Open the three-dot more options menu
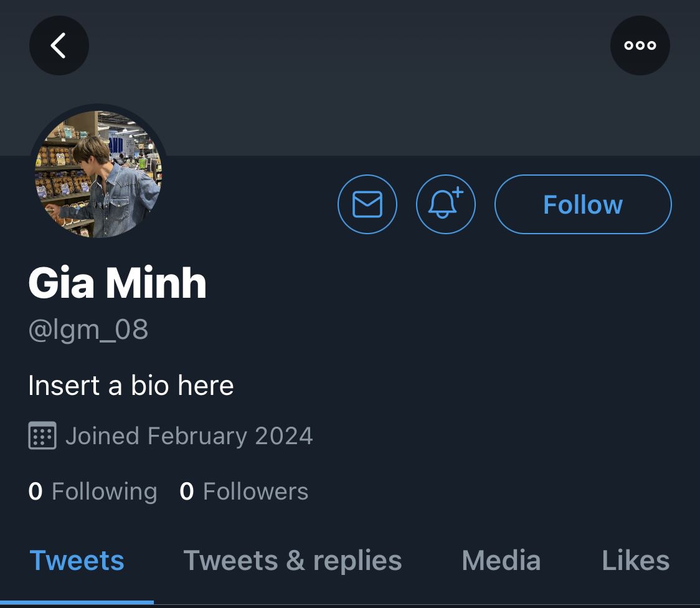This screenshot has height=608, width=700. (x=640, y=45)
